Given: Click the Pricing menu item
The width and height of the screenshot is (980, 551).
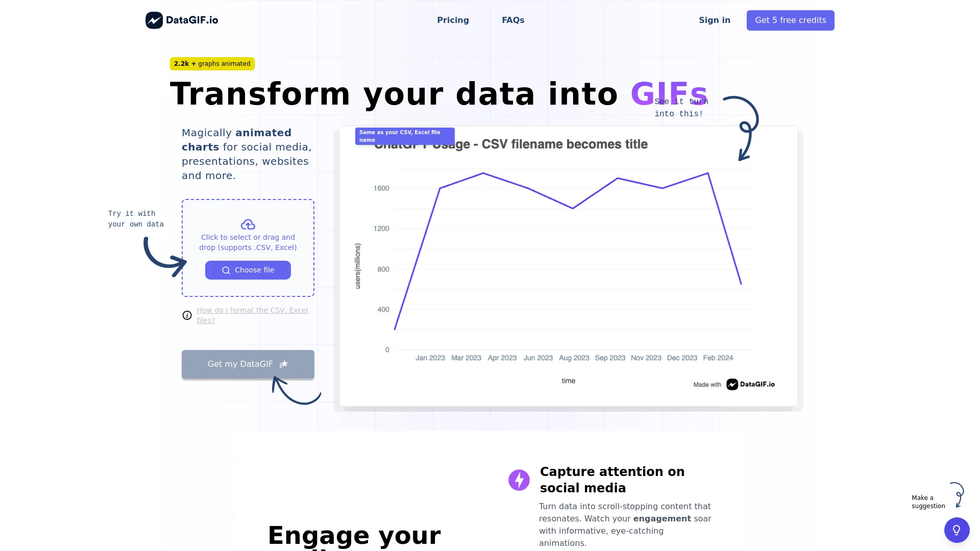Looking at the screenshot, I should click(453, 20).
